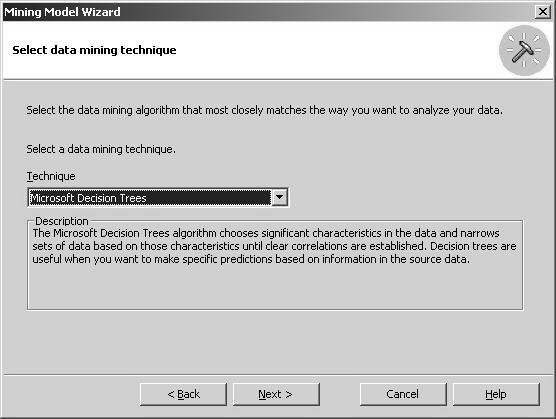Click description line about specific predictions

point(251,259)
